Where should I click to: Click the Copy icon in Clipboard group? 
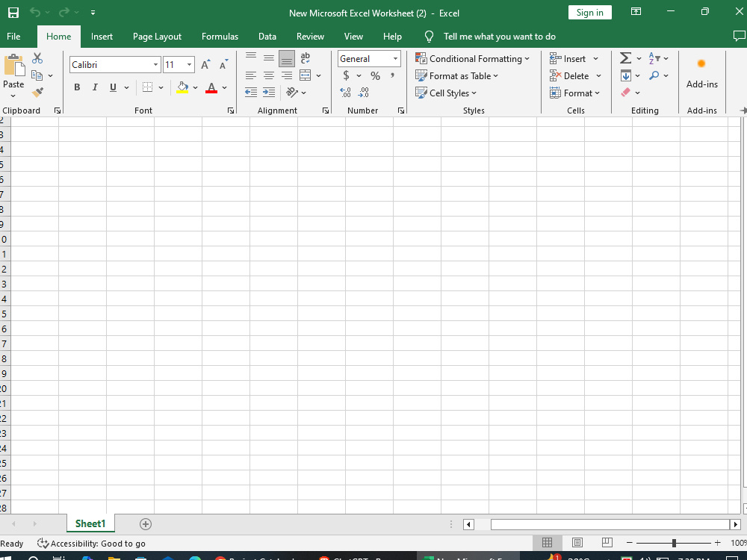[37, 75]
